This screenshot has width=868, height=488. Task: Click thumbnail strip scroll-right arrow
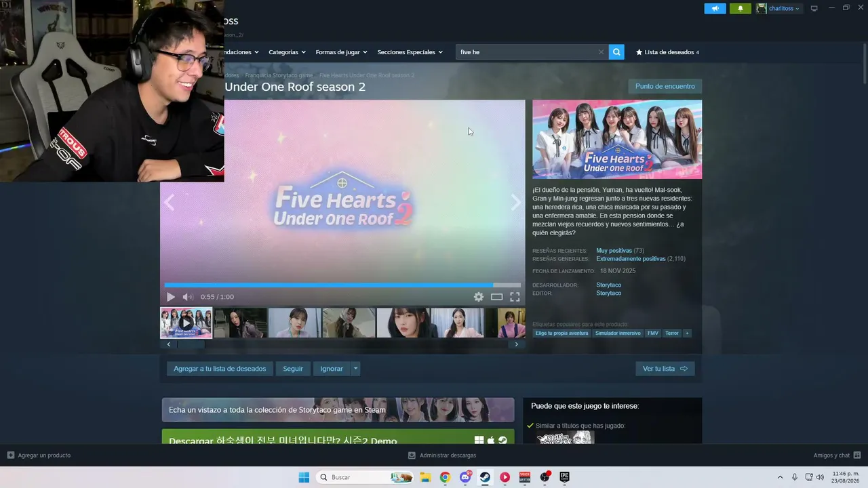[516, 344]
